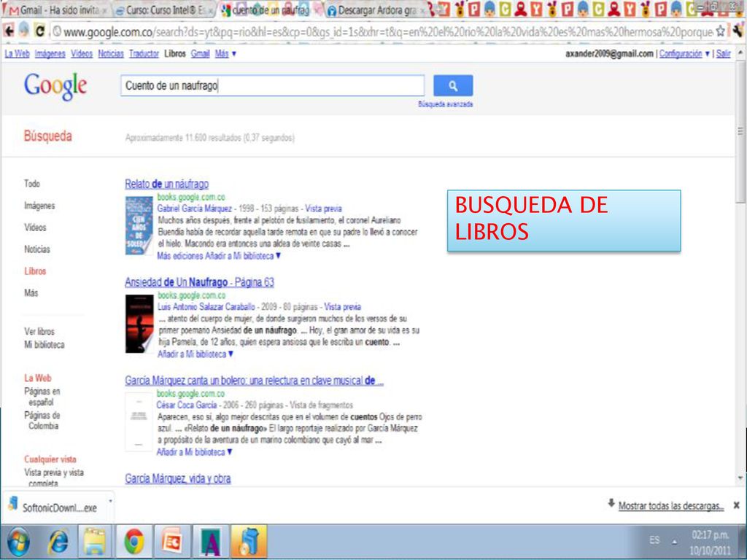
Task: Show hidden system tray icons arrow
Action: (x=675, y=542)
